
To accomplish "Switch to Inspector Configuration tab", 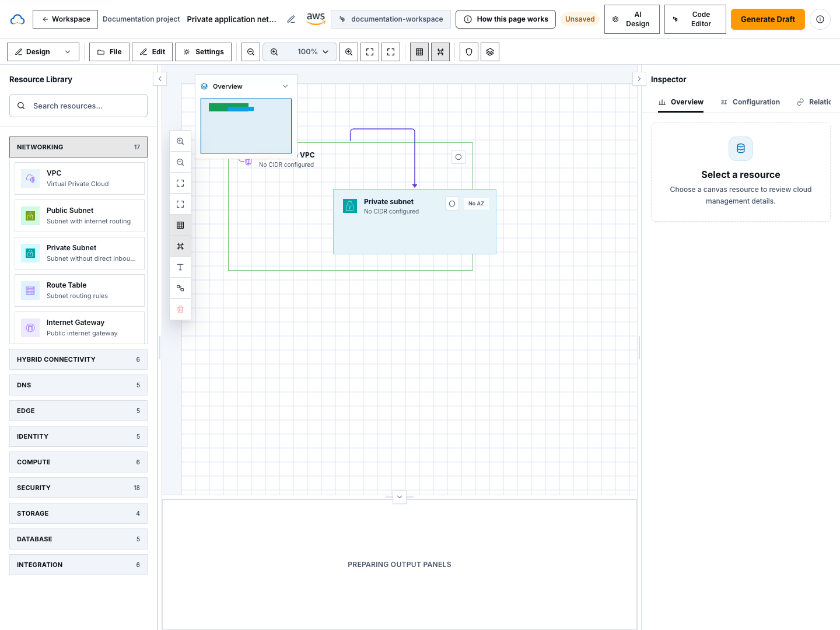I will coord(750,102).
